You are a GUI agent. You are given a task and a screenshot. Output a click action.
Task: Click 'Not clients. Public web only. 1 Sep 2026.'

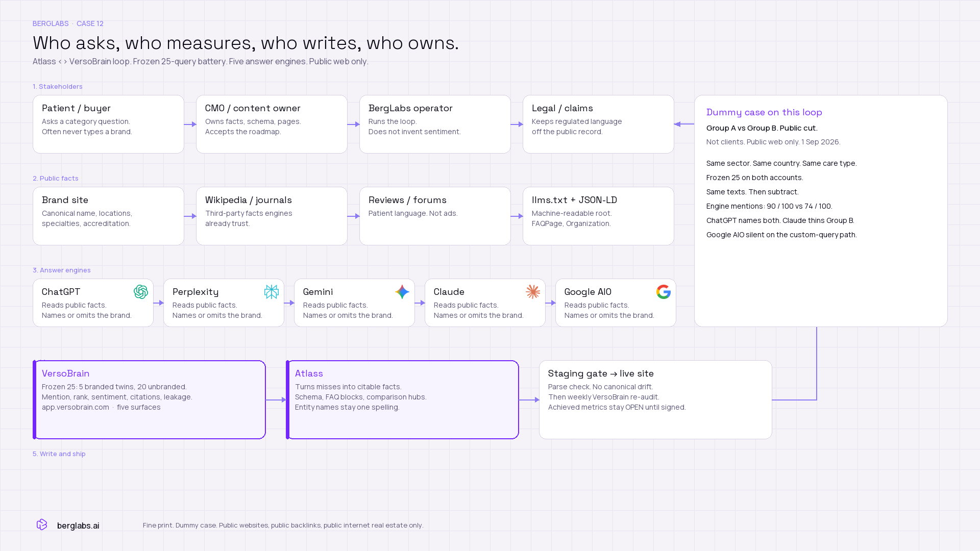[773, 142]
